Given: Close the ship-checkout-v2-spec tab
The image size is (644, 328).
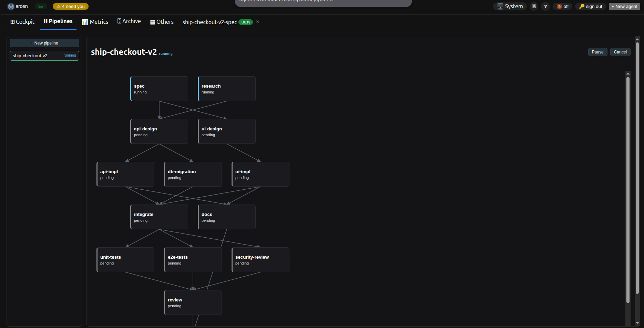Looking at the screenshot, I should pos(258,22).
